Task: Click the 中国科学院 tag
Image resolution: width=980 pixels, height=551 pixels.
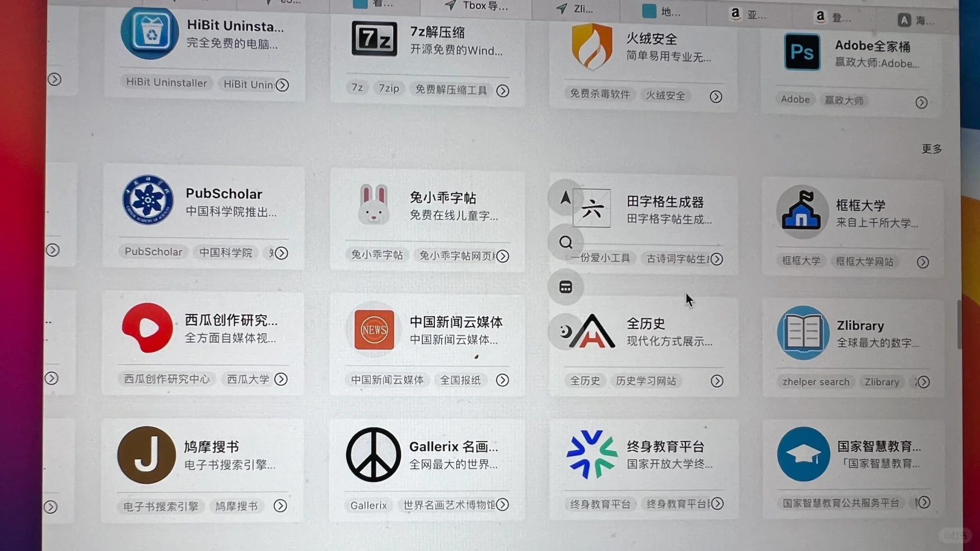Action: [x=226, y=253]
